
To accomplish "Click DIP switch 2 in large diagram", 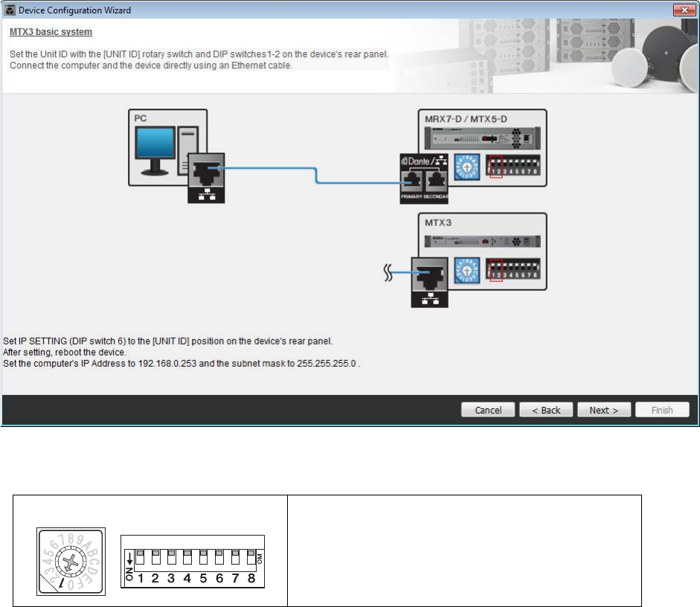I will coord(155,557).
